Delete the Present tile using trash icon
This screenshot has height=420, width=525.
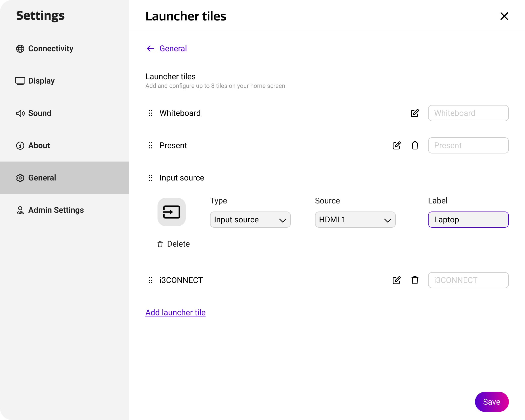[415, 145]
